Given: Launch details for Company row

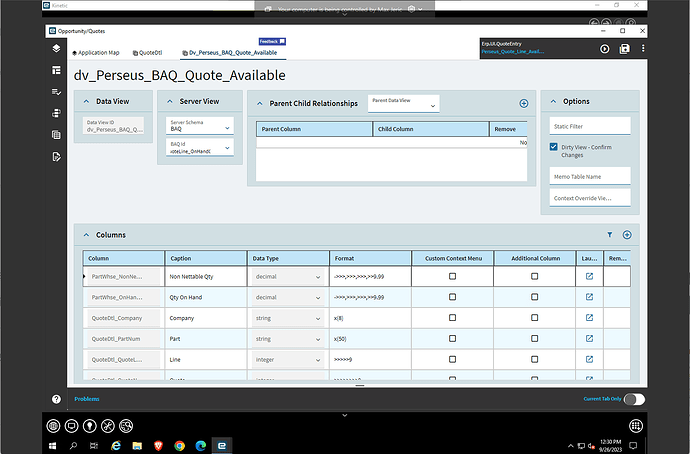Looking at the screenshot, I should point(589,318).
